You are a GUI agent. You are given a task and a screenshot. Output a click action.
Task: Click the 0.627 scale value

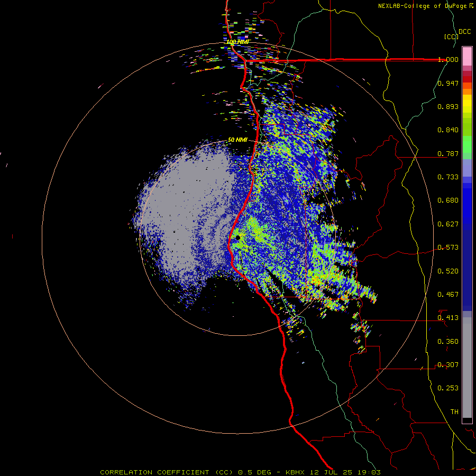[x=448, y=224]
